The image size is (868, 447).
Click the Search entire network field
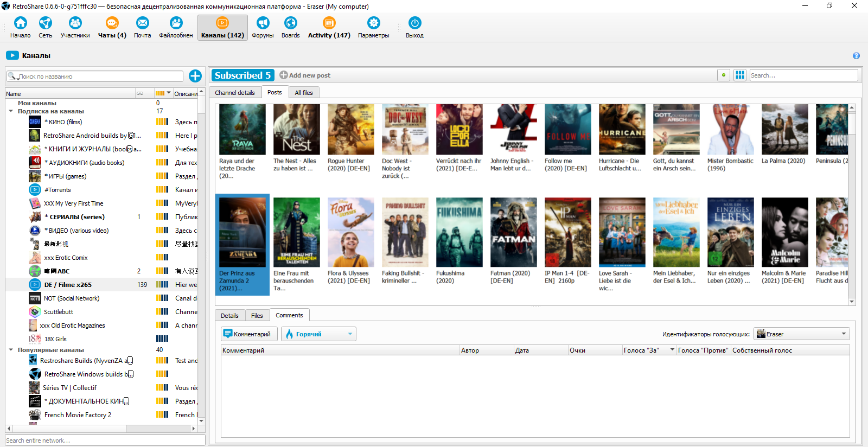pyautogui.click(x=105, y=440)
